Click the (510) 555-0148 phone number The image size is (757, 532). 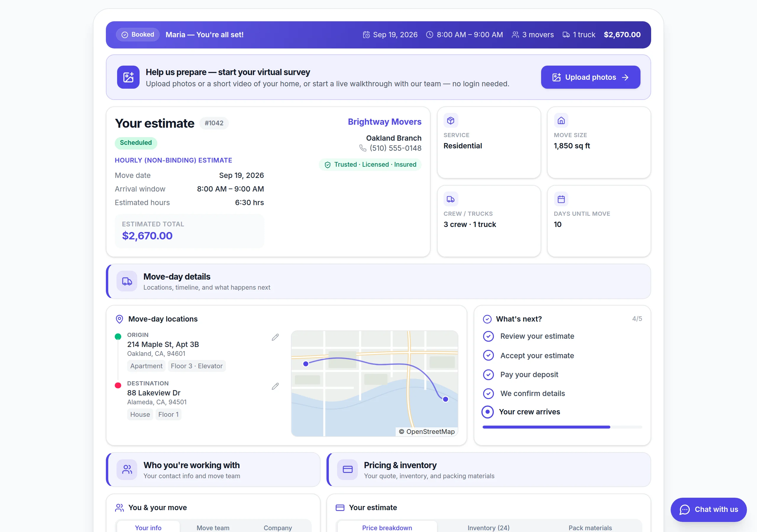pos(395,148)
